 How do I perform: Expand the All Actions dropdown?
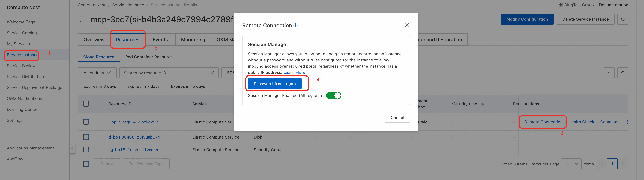(x=97, y=73)
